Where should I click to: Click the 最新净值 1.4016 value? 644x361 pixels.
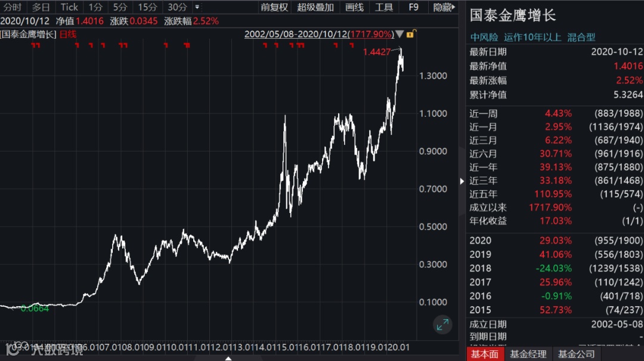[628, 66]
